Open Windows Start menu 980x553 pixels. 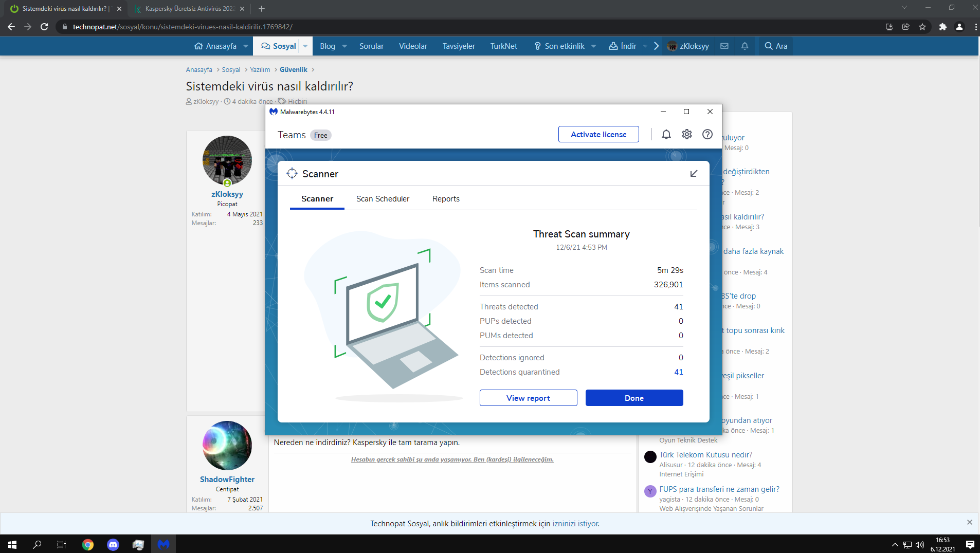tap(12, 544)
